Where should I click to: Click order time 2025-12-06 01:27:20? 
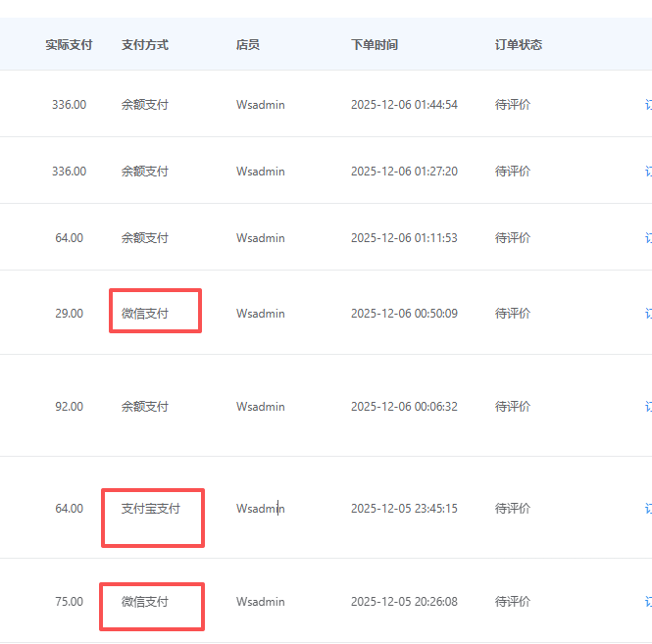point(404,172)
